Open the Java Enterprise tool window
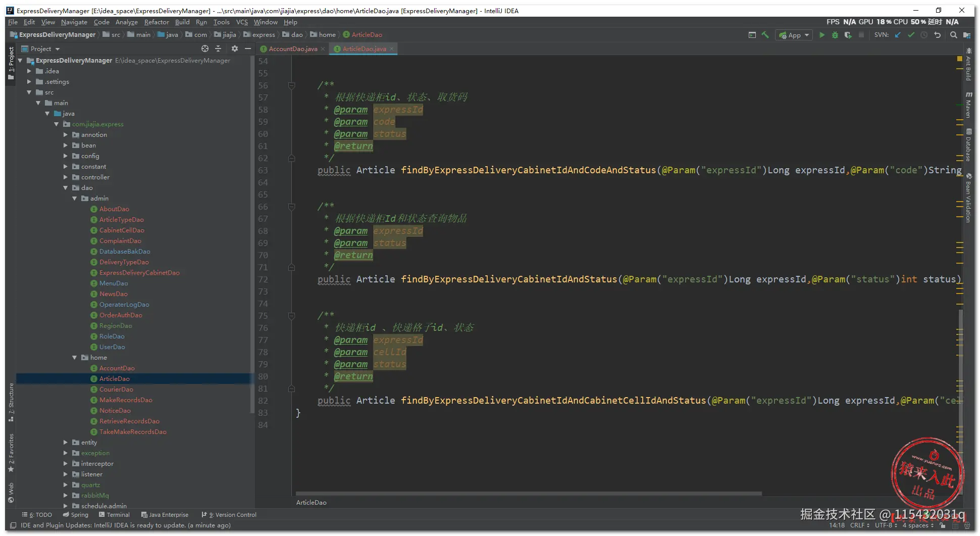980x536 pixels. click(x=165, y=515)
